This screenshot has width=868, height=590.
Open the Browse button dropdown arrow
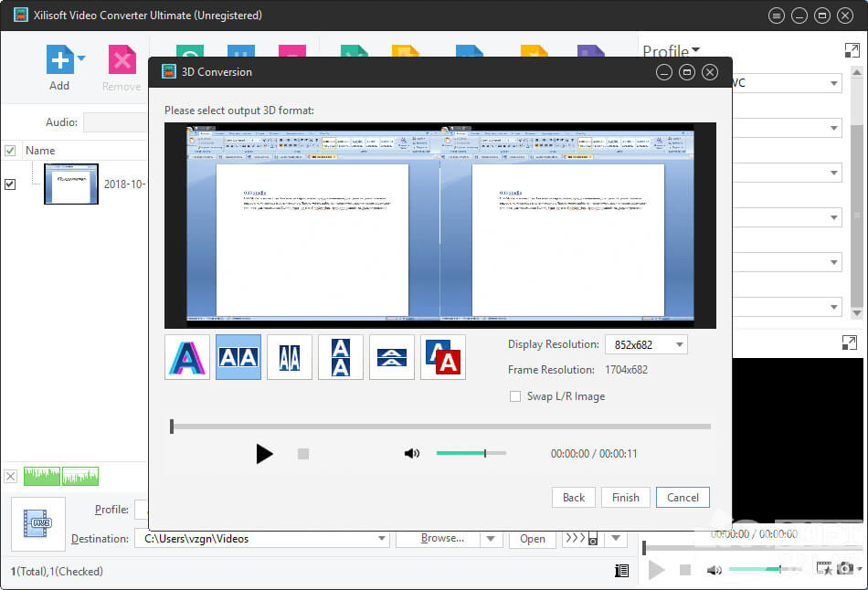[491, 539]
